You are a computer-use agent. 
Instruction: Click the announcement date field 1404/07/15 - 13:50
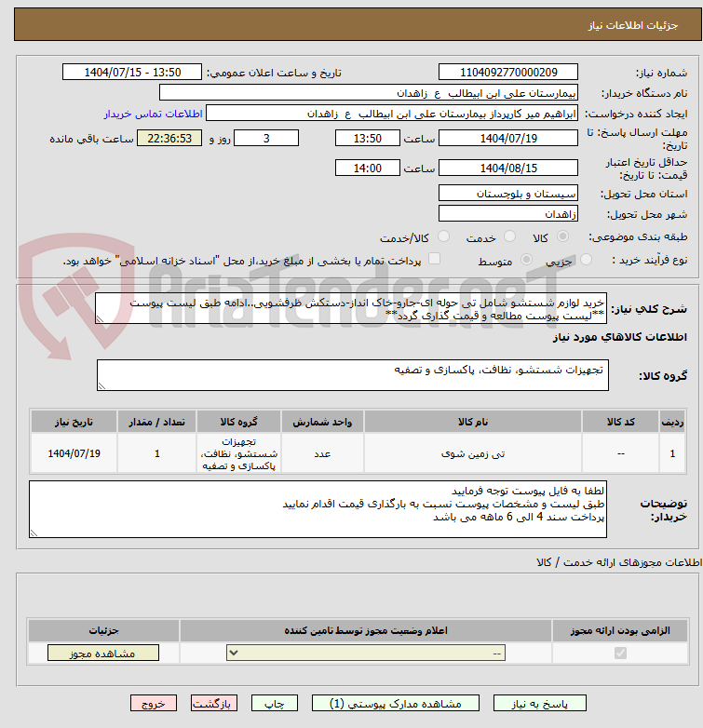[132, 72]
